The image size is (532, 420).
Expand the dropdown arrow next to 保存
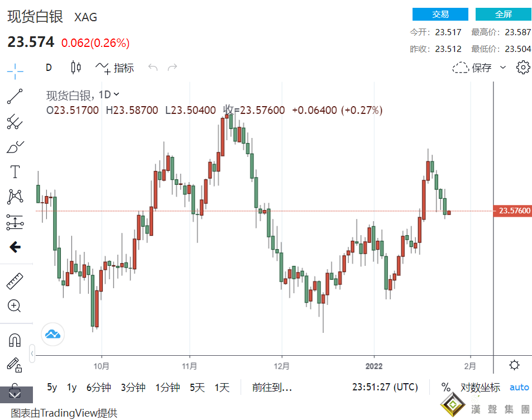[503, 68]
